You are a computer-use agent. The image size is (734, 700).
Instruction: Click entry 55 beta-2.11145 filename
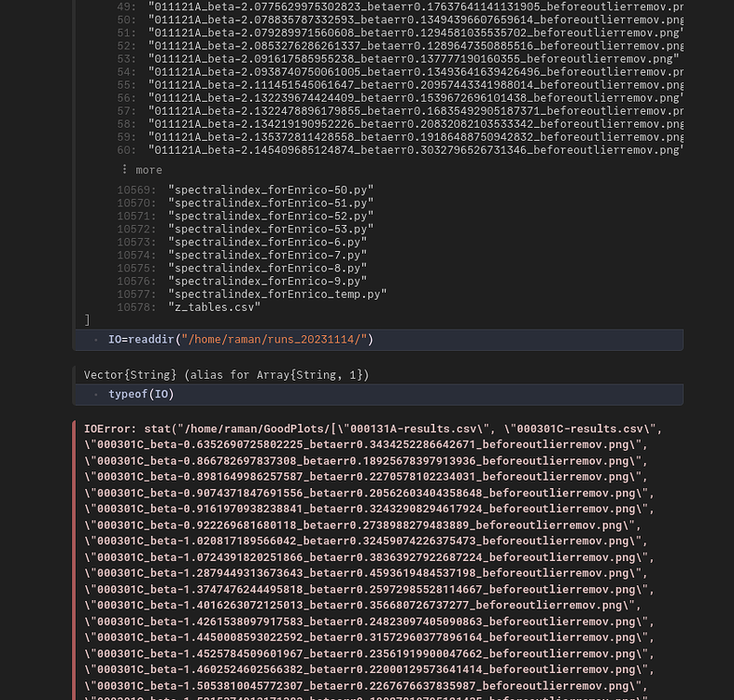pyautogui.click(x=416, y=85)
